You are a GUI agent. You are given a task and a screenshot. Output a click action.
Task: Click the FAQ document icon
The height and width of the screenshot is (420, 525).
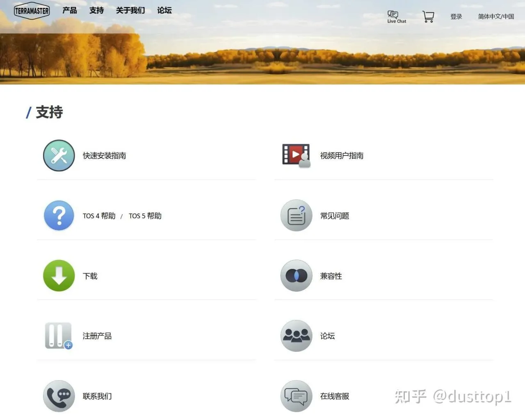[296, 215]
